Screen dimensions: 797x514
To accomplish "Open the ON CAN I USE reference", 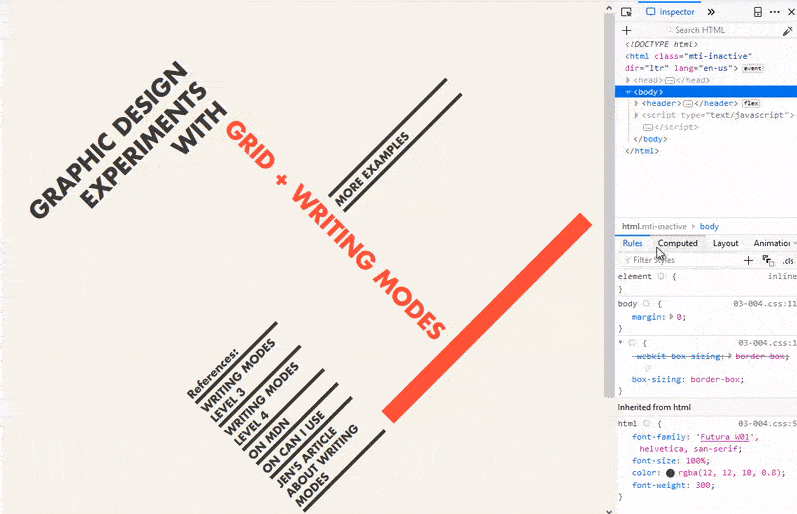I will tap(293, 441).
